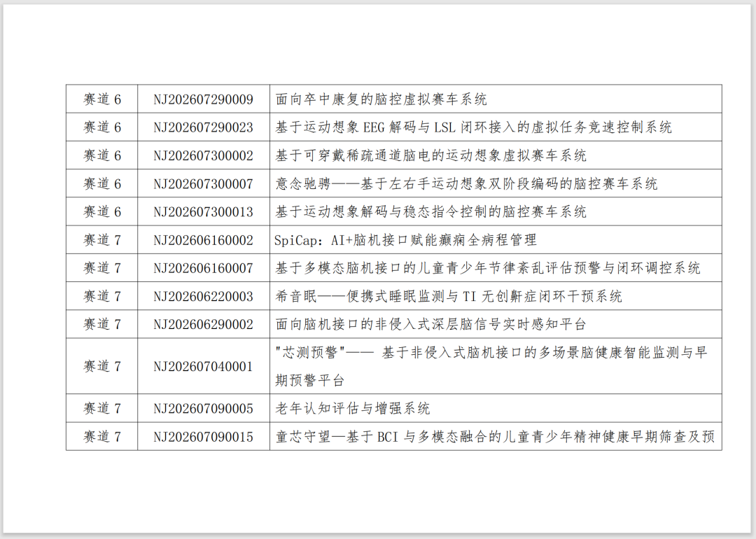This screenshot has width=756, height=539.
Task: Click 赛道 6 cell beside NJ202607290009
Action: click(x=102, y=99)
